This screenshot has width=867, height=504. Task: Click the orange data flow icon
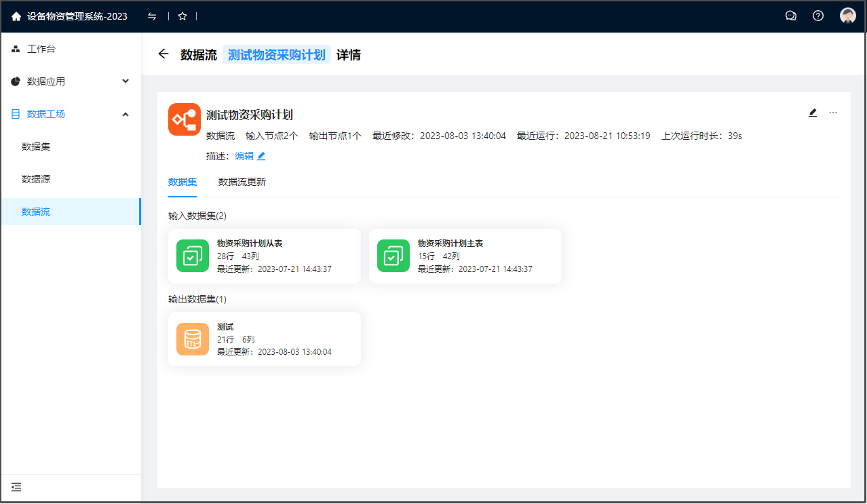point(185,119)
